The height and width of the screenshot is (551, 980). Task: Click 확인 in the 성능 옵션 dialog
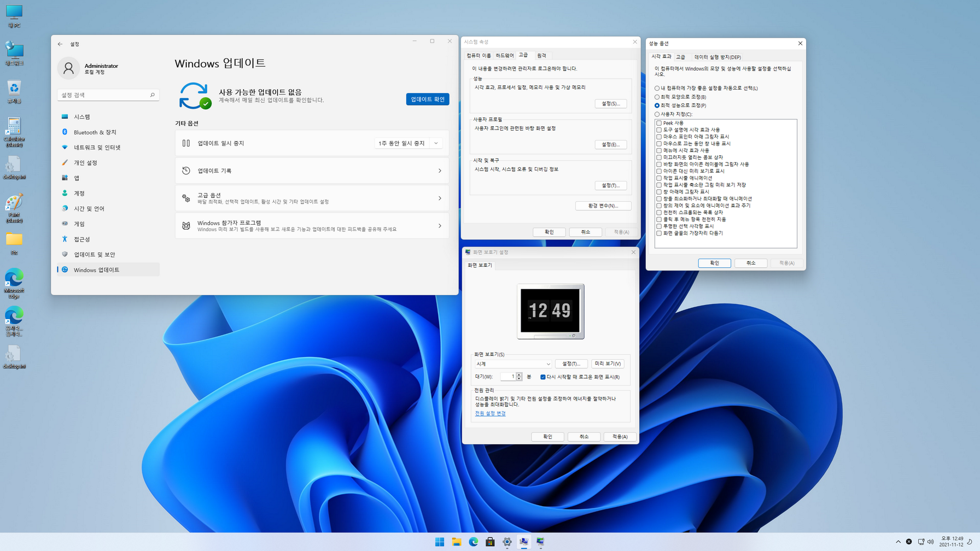point(714,263)
